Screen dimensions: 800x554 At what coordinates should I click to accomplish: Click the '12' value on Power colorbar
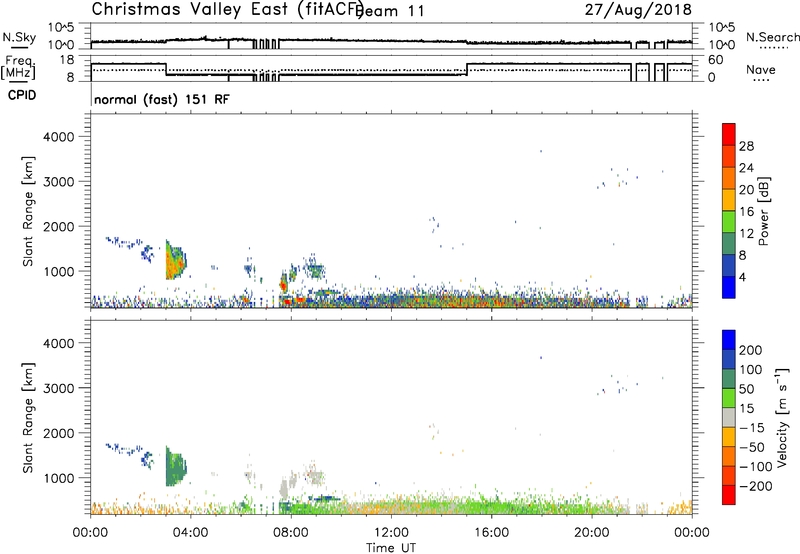746,234
